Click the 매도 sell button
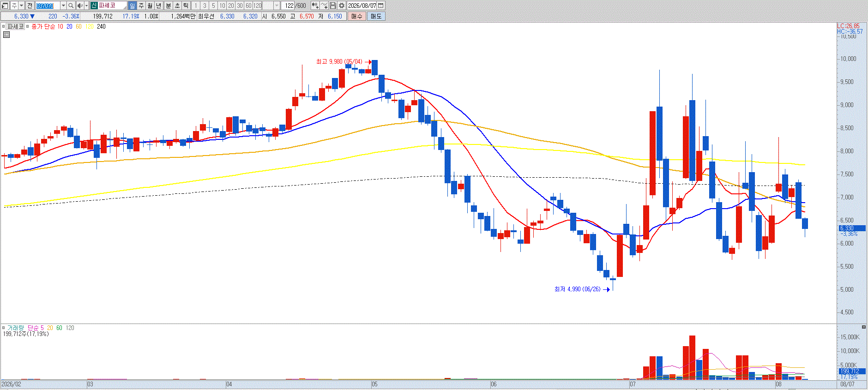This screenshot has width=868, height=390. click(376, 16)
